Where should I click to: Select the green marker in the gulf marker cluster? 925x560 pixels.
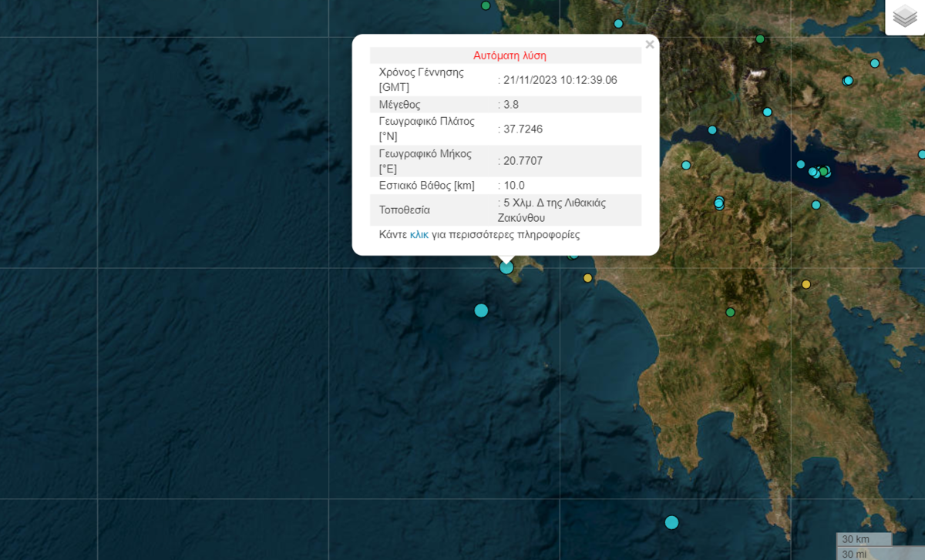coord(823,171)
